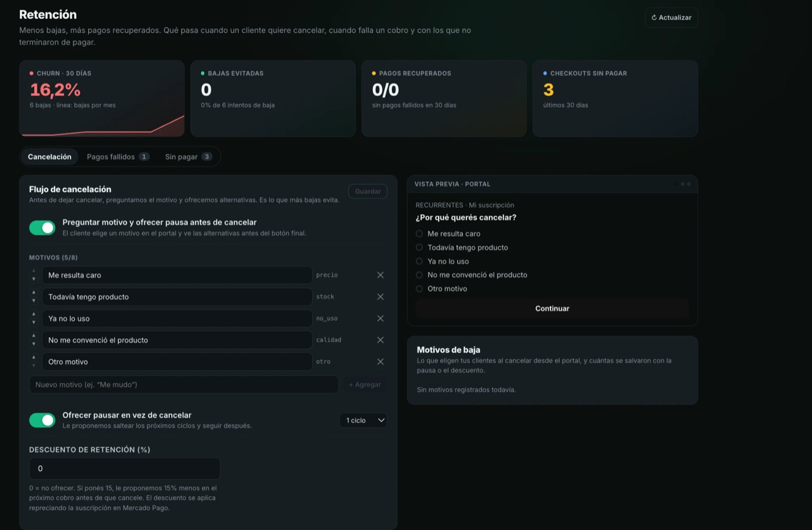
Task: Delete "No me convenció el producto" reason
Action: point(380,340)
